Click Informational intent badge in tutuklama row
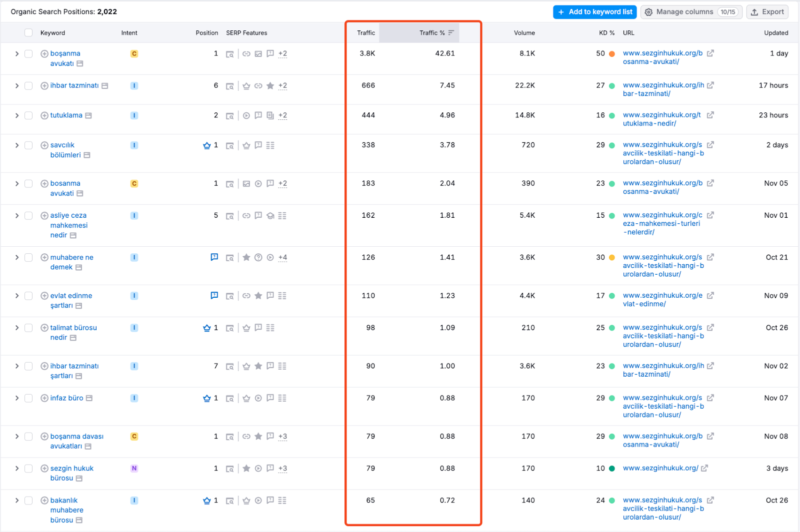Viewport: 800px width, 532px height. 134,115
